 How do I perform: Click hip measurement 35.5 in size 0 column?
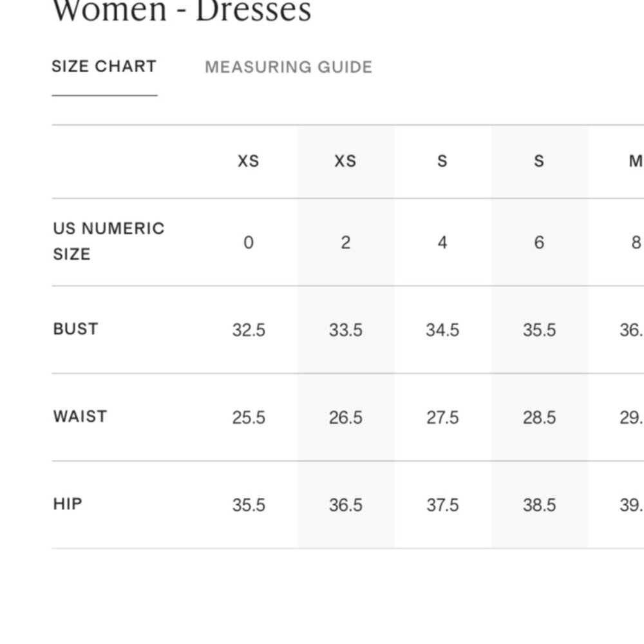(x=249, y=505)
